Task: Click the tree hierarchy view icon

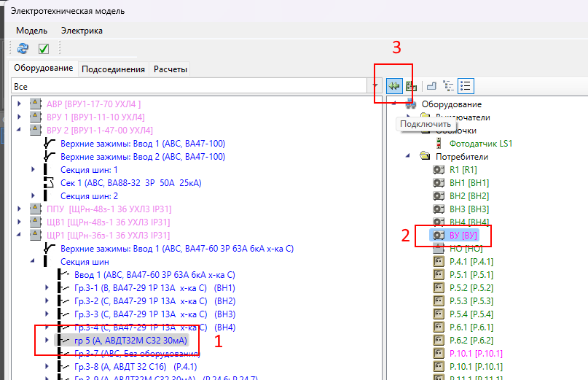Action: 448,86
